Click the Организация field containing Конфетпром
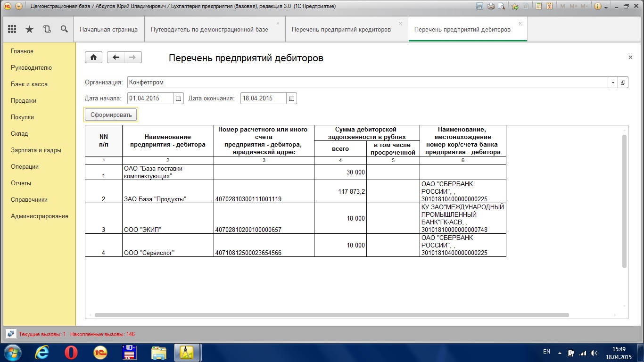644x362 pixels. coord(368,82)
